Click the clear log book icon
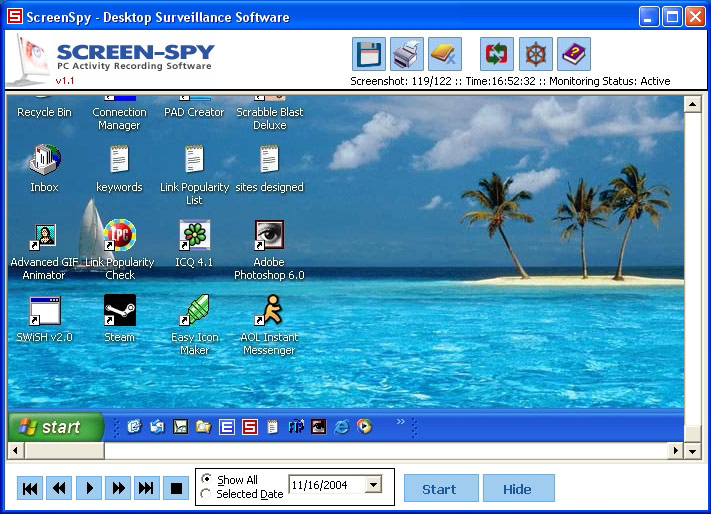This screenshot has width=711, height=514. (x=445, y=54)
